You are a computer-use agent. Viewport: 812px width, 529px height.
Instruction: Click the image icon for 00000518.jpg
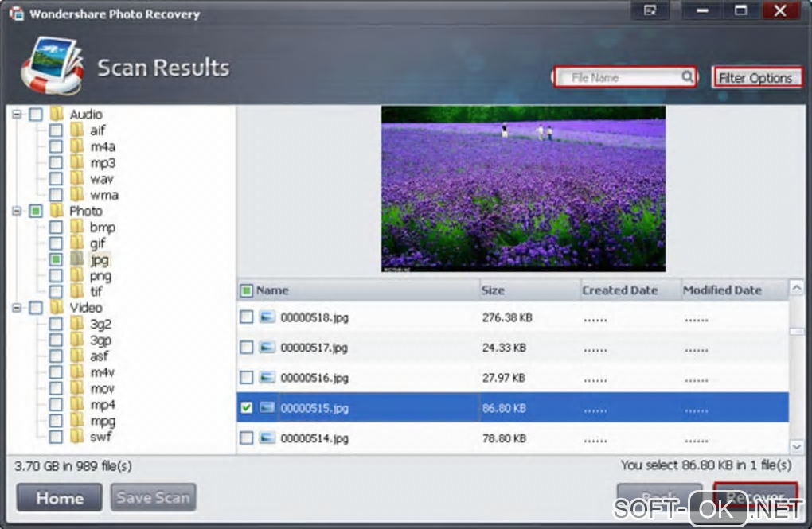(267, 317)
